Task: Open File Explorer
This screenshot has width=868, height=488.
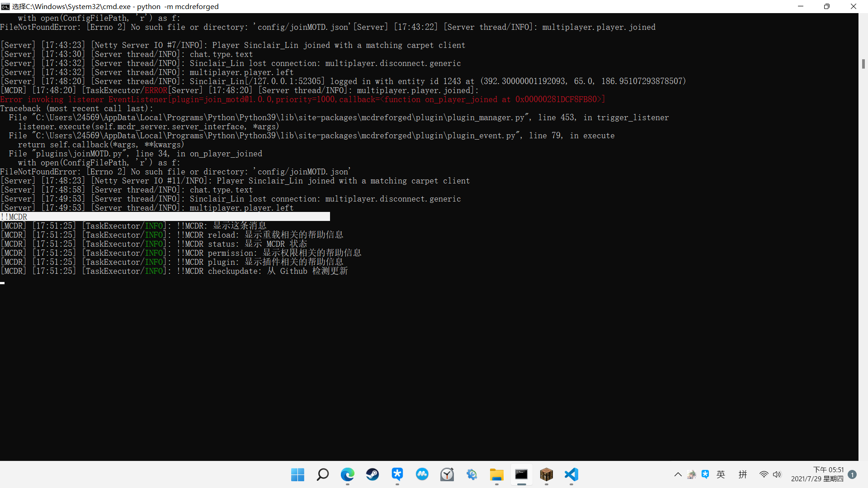Action: pos(496,475)
